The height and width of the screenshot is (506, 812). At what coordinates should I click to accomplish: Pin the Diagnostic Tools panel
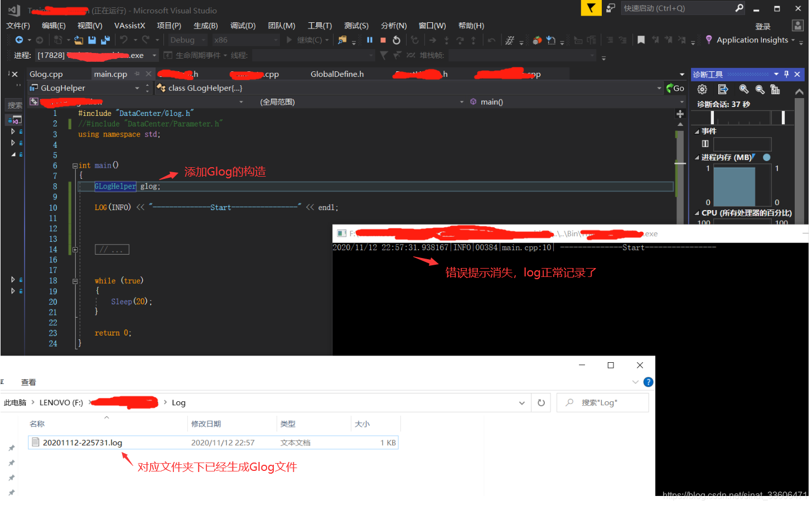[x=787, y=74]
